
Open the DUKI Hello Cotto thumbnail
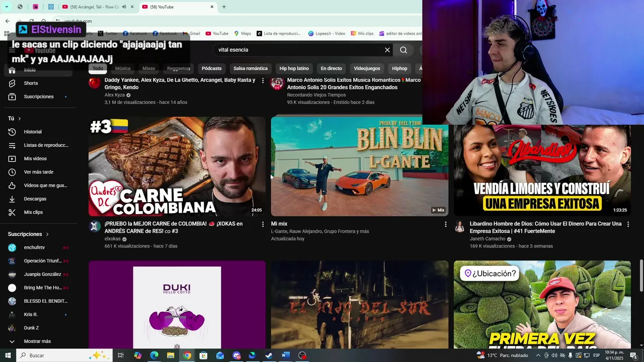[x=177, y=304]
